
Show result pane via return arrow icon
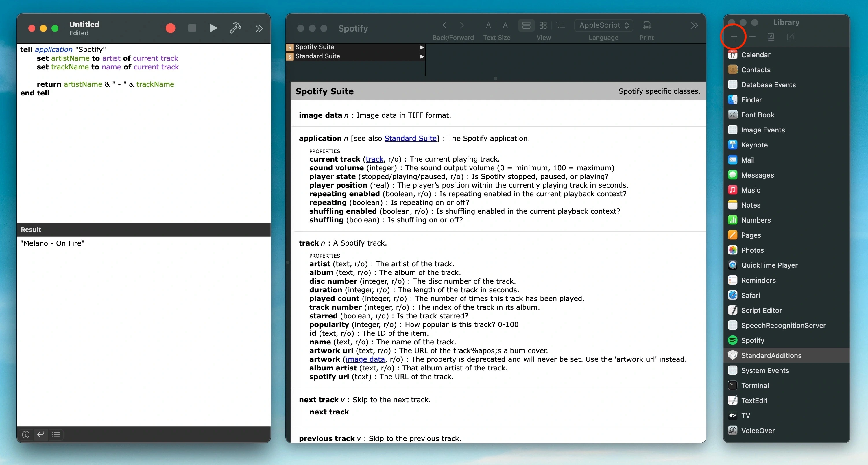[x=41, y=435]
